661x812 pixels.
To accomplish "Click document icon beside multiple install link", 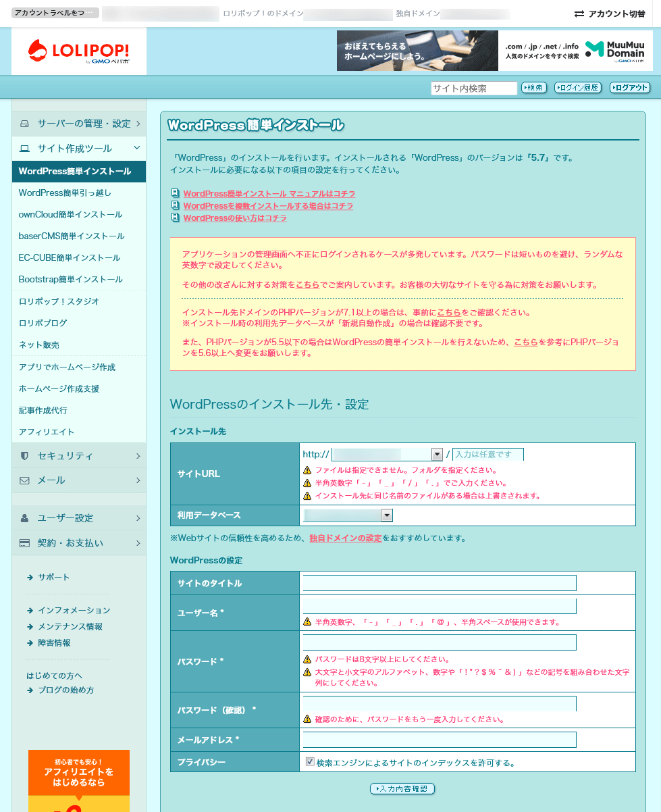I will coord(176,205).
